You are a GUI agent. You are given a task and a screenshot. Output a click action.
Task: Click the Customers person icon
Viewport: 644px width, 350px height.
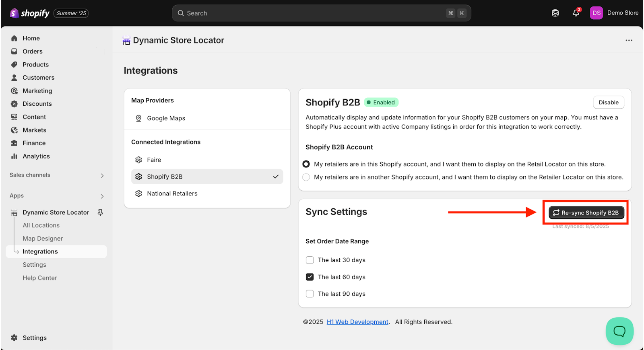pos(14,78)
